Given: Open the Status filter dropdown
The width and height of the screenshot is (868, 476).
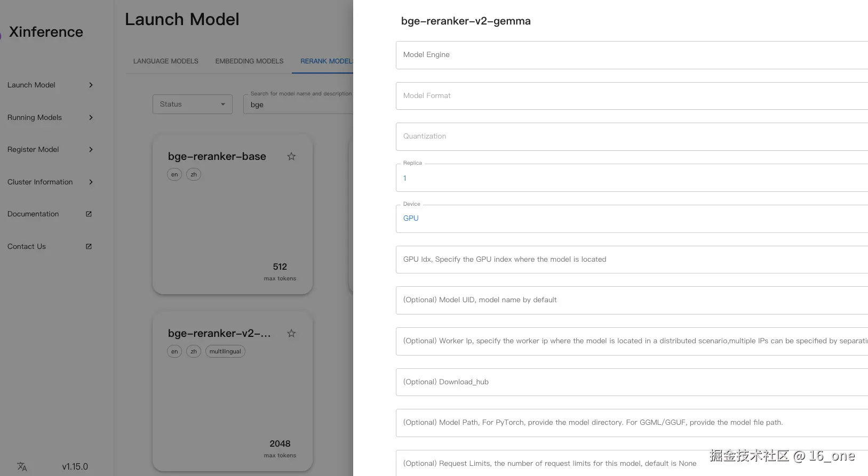Looking at the screenshot, I should pyautogui.click(x=193, y=104).
